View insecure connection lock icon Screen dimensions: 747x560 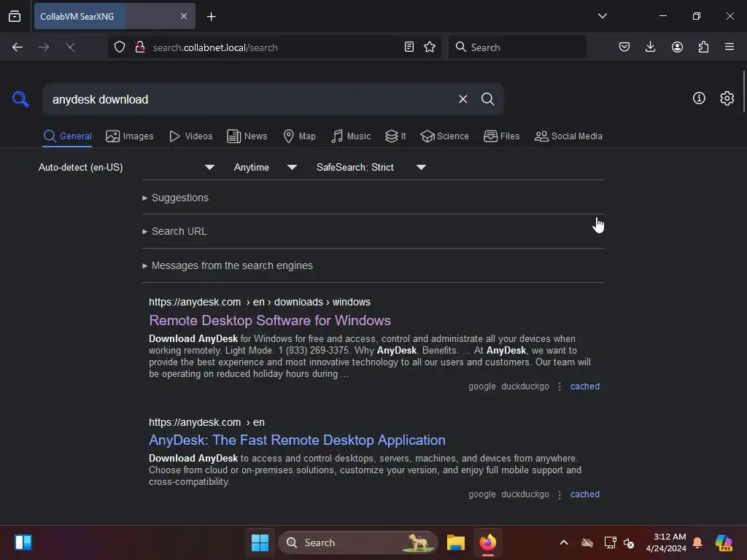pos(139,47)
